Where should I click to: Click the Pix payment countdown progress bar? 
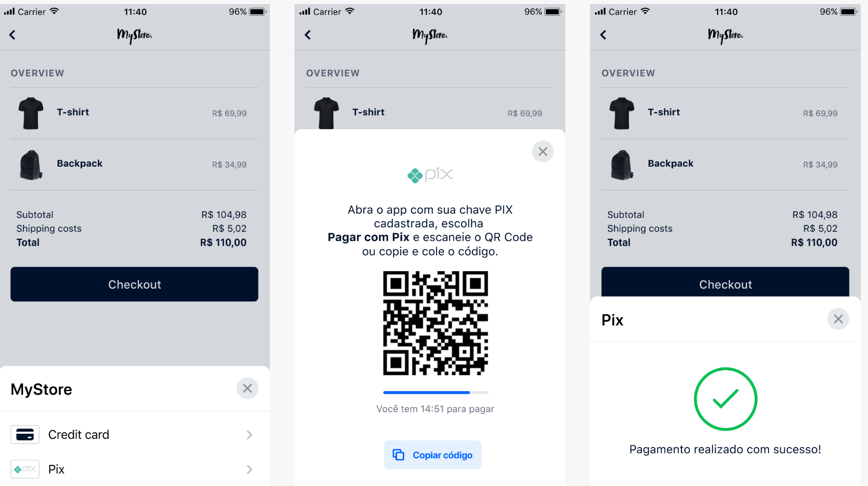[436, 393]
